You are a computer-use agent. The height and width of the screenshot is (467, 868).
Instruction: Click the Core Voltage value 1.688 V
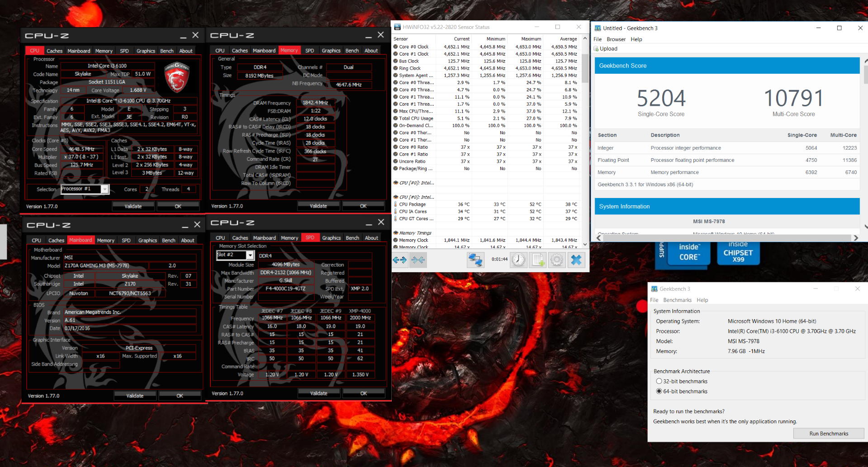click(x=138, y=90)
